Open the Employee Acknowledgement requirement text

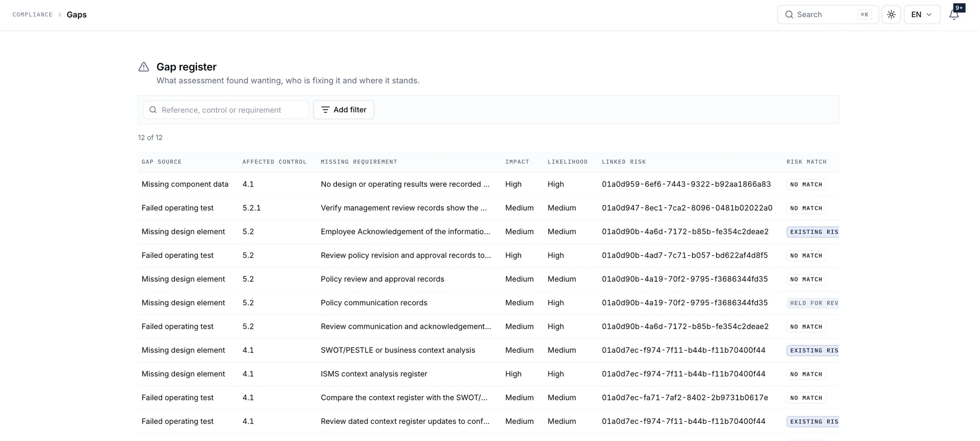tap(405, 232)
